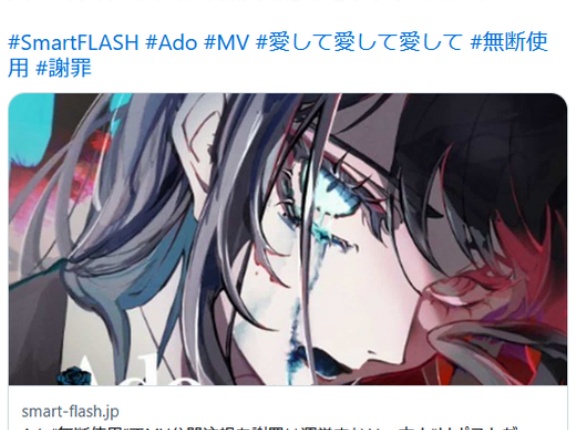576x430 pixels.
Task: Click the glowing blue eye in the illustration
Action: (332, 196)
